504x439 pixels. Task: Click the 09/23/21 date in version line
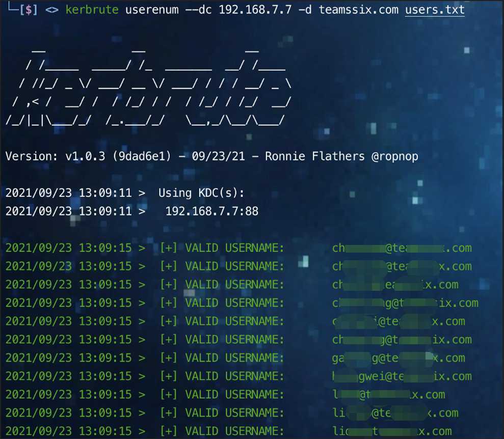coord(218,156)
